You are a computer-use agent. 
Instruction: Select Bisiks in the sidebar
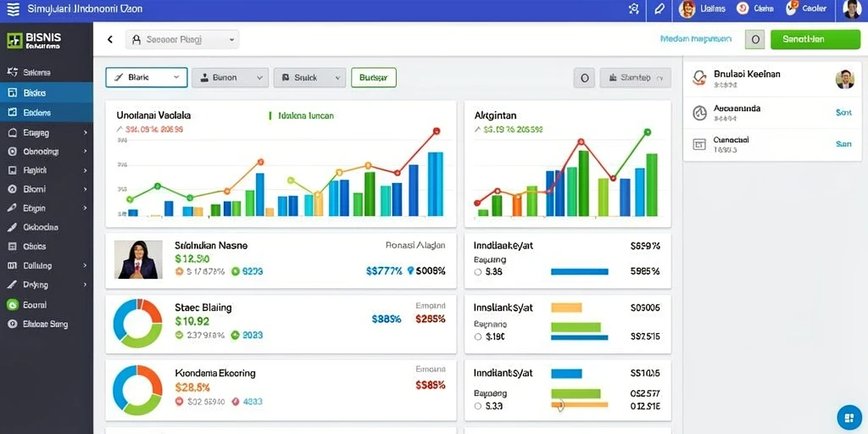(47, 93)
